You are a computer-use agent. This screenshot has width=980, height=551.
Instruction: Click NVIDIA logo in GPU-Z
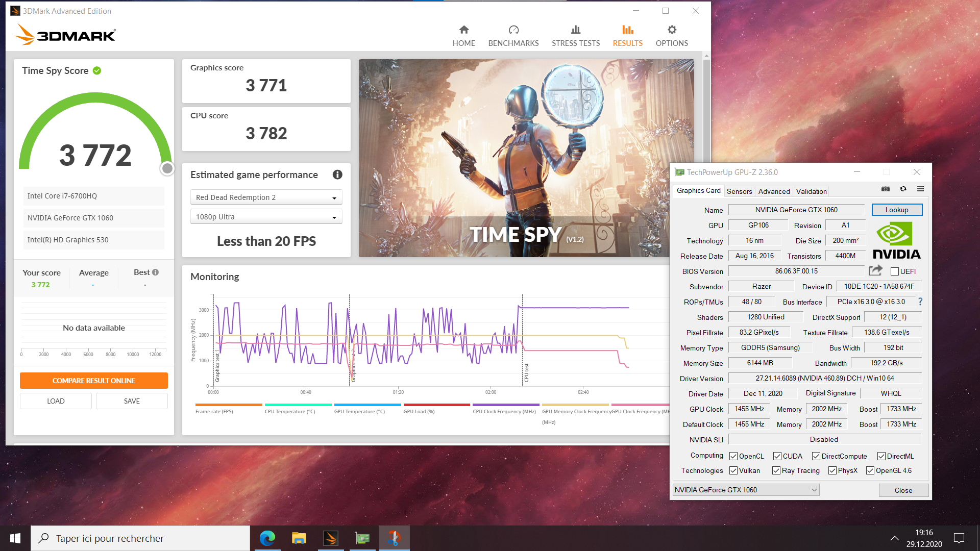[897, 240]
